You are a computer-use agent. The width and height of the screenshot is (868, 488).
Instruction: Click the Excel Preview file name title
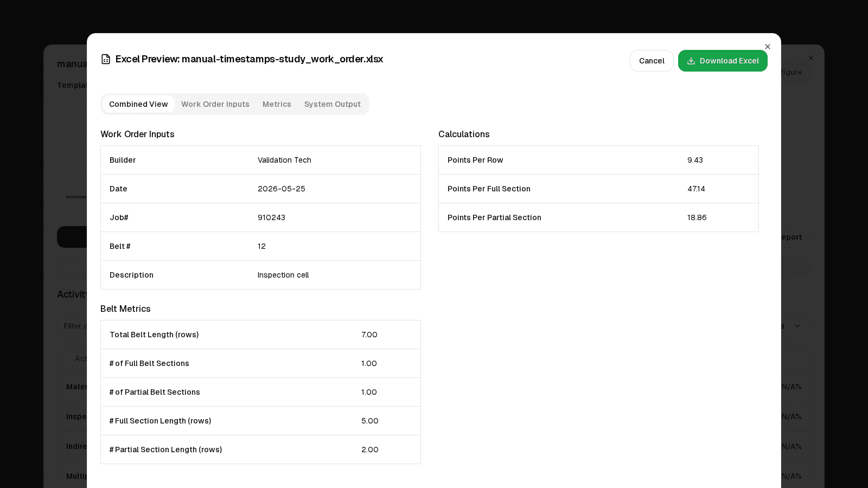249,59
